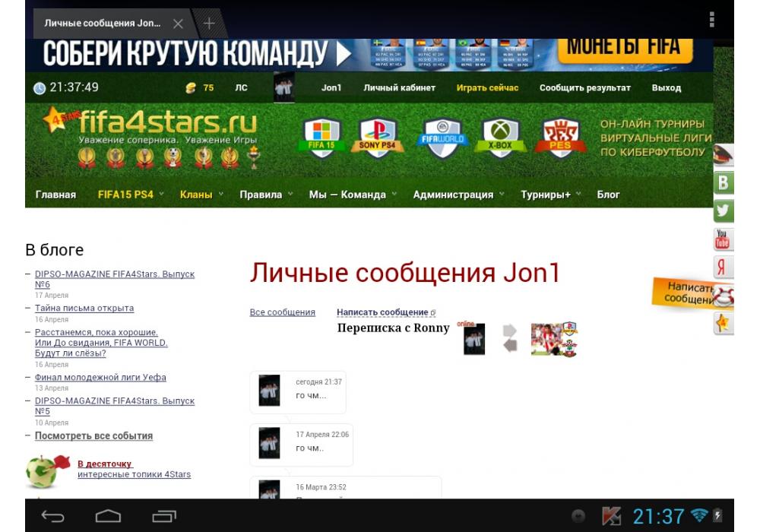Open the X-BOX platform badge
Image resolution: width=760 pixels, height=532 pixels.
(500, 138)
